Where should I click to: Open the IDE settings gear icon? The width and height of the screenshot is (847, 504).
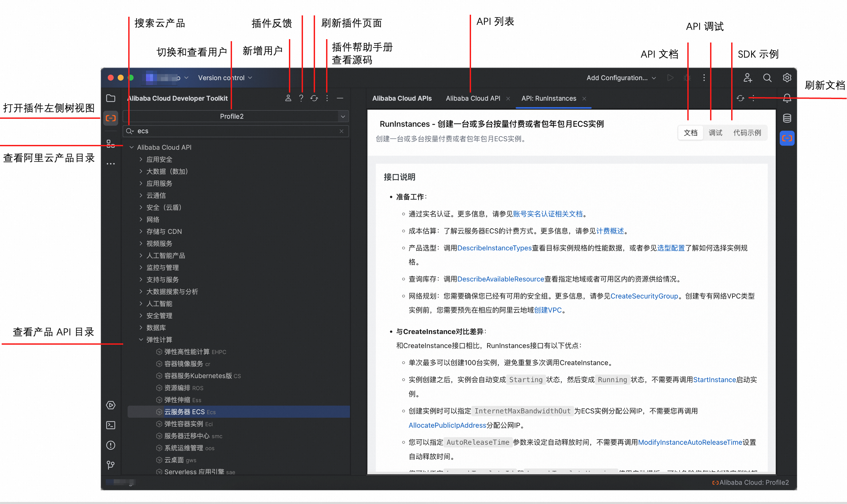[787, 78]
